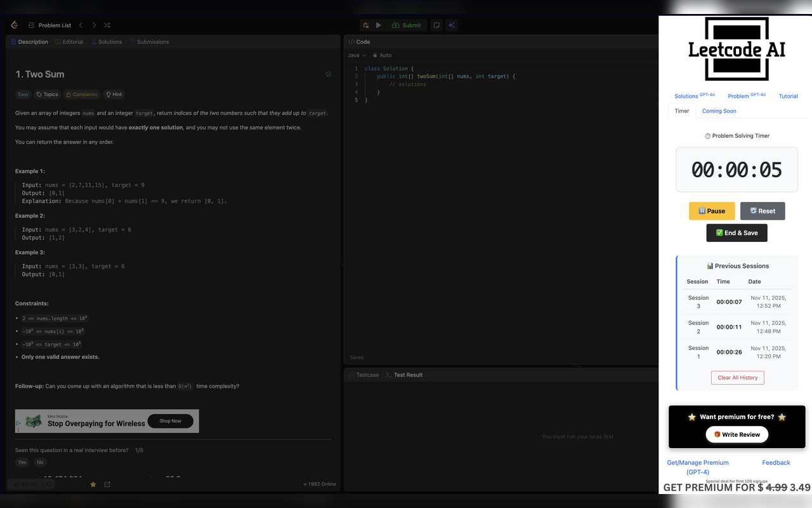Reveal the Hint

(x=114, y=95)
